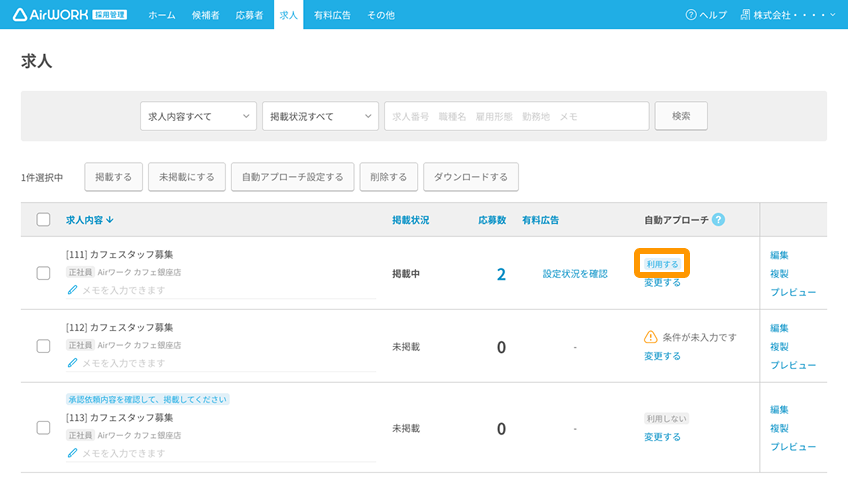Check the checkbox for job 113
Viewport: 848px width, 494px height.
click(x=43, y=428)
